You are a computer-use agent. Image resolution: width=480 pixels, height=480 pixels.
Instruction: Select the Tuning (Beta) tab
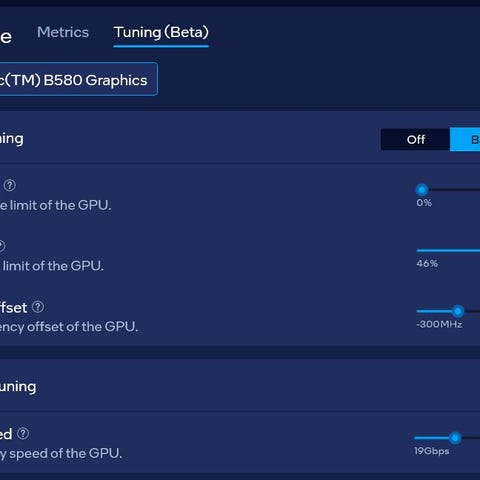click(161, 33)
